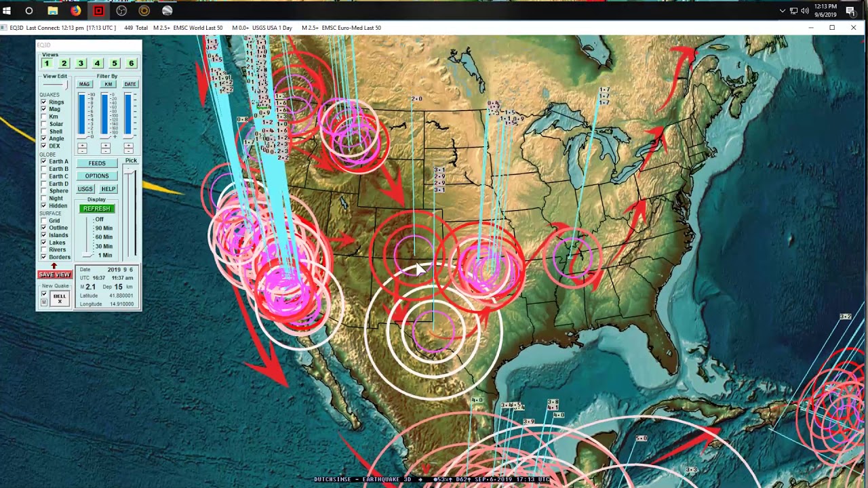Switch to saved view 4
Image resolution: width=868 pixels, height=488 pixels.
pyautogui.click(x=97, y=63)
